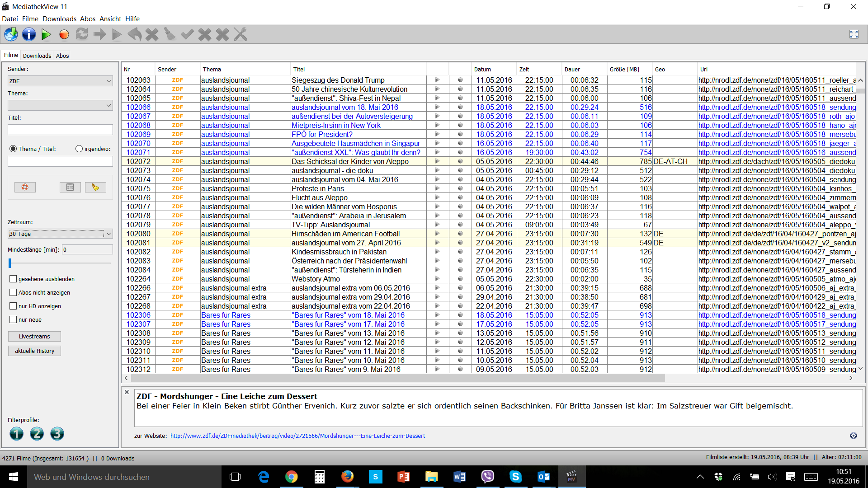Open description panel settings gear icon
Screen dimensions: 868x488
pos(853,436)
